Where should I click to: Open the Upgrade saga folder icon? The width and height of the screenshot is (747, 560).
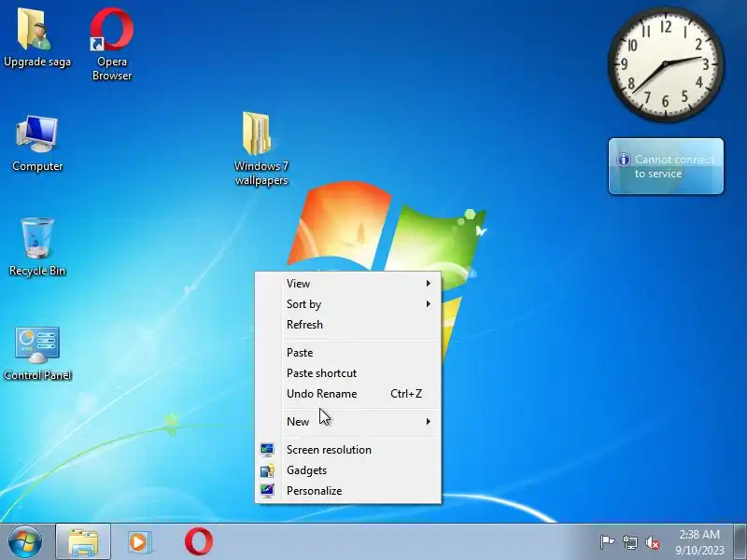pos(36,38)
